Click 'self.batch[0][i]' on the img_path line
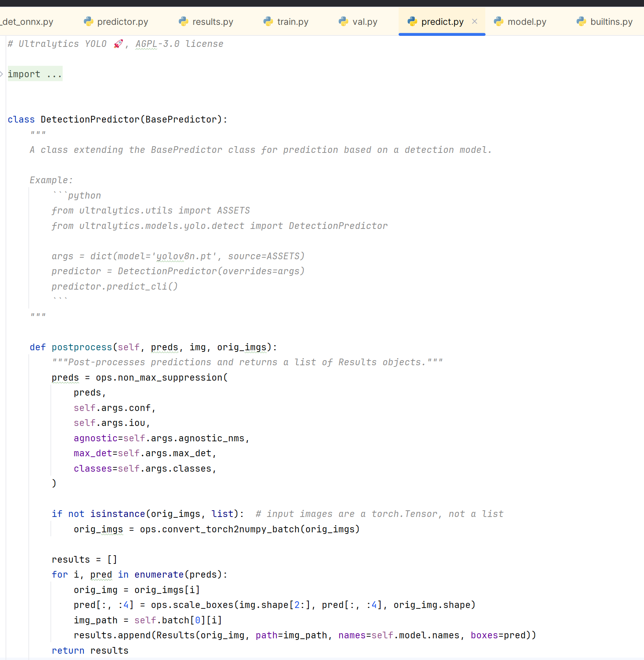The width and height of the screenshot is (644, 660). 178,620
